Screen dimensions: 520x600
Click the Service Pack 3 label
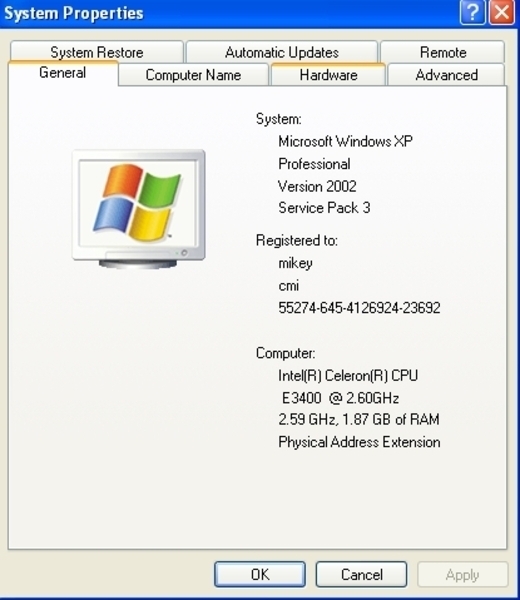324,208
